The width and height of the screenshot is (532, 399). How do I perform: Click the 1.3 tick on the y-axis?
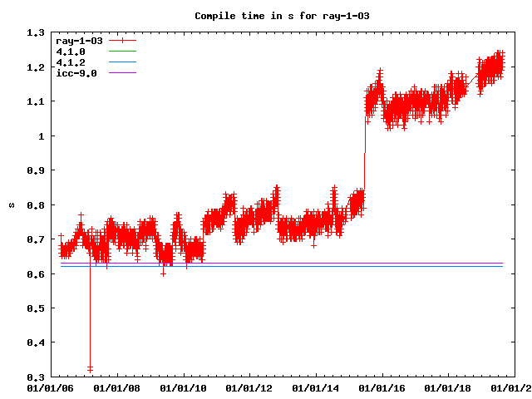[35, 32]
